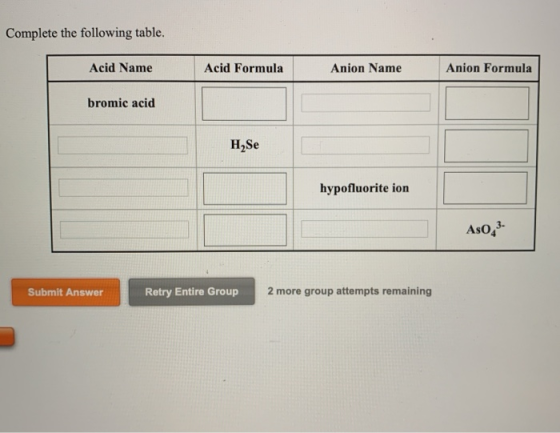Select the anion formula field in bromic acid row
Image resolution: width=560 pixels, height=433 pixels.
[x=487, y=103]
